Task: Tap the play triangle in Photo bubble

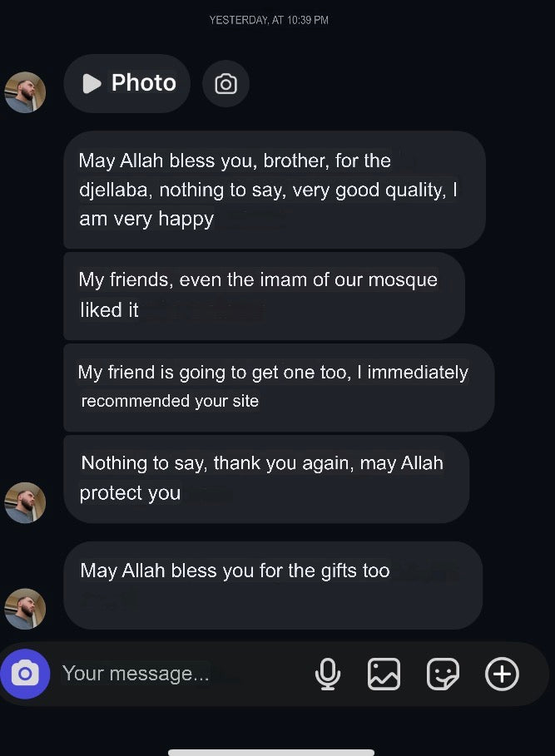Action: (92, 83)
